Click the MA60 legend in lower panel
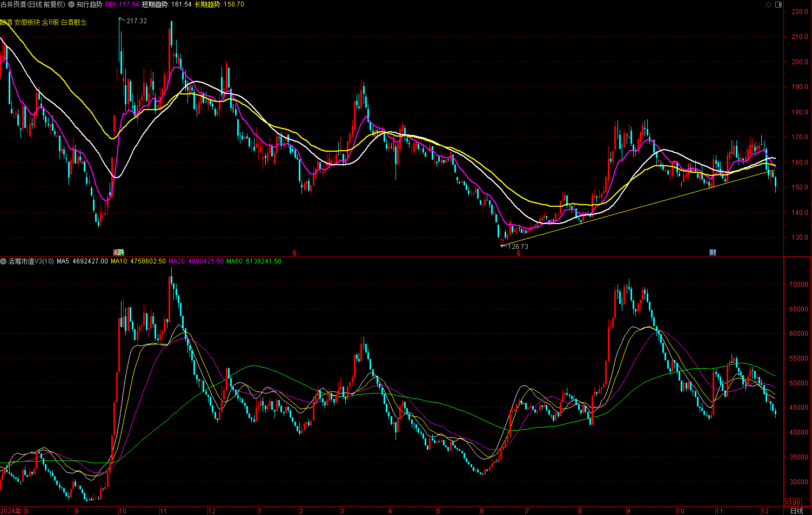 253,261
